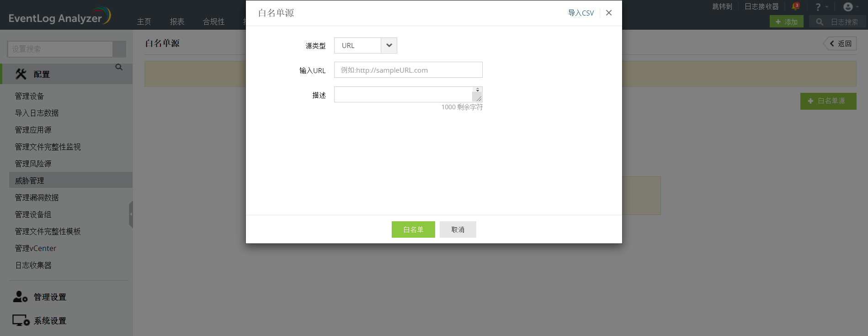Click the background 白名单源 add button
868x336 pixels.
coord(828,101)
